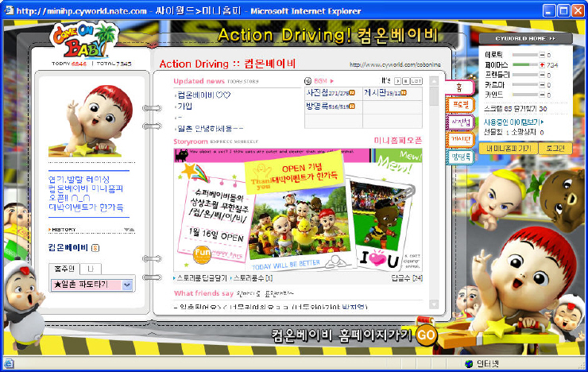Click the CYWORLD HOME button

coord(525,39)
